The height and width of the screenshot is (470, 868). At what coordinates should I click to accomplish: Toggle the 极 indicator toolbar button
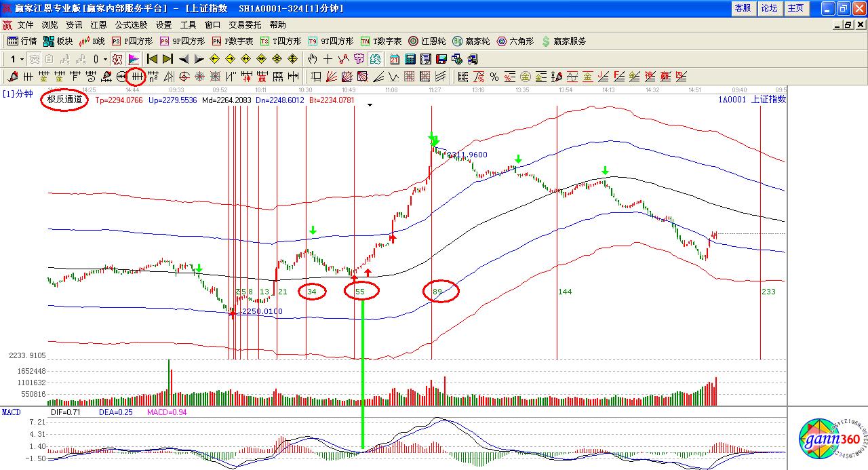(x=117, y=59)
